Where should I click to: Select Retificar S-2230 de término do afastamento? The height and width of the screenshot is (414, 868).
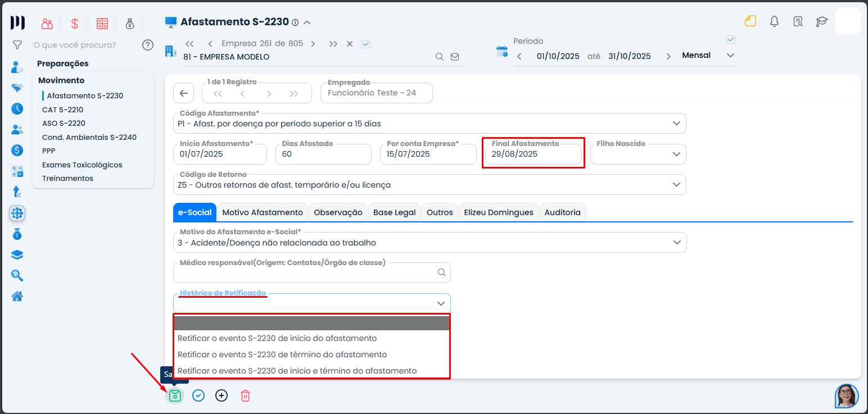coord(311,354)
